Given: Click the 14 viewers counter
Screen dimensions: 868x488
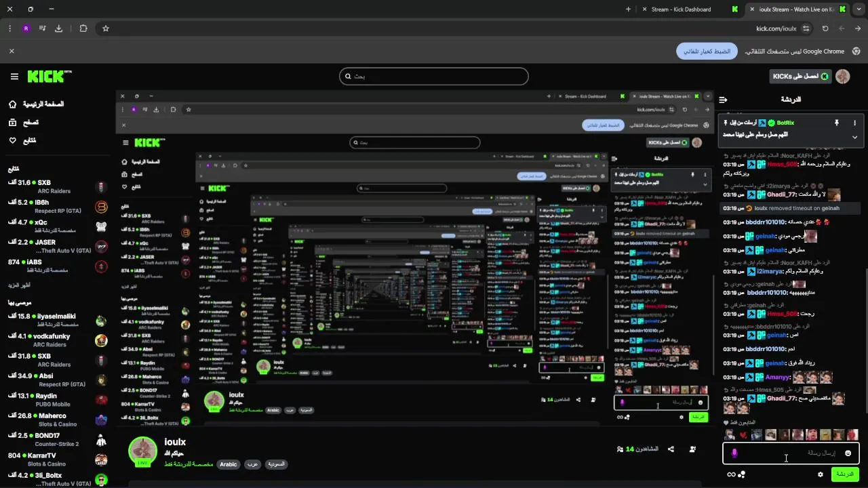Looking at the screenshot, I should [x=637, y=449].
